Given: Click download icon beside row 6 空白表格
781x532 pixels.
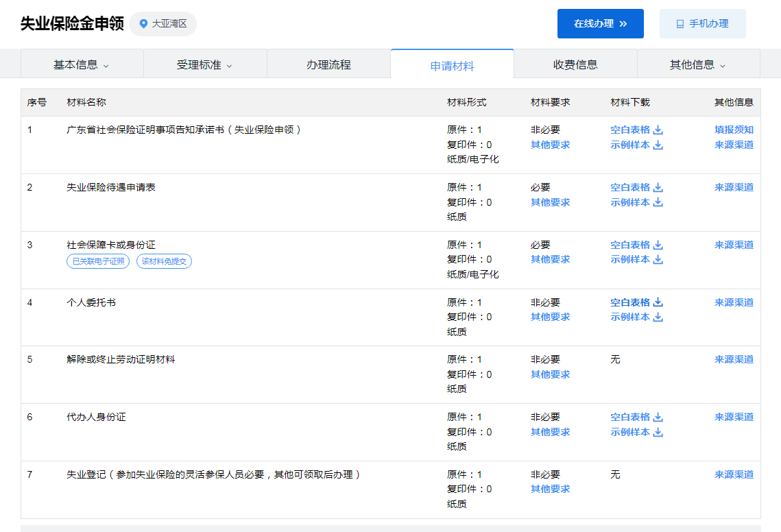Looking at the screenshot, I should (x=658, y=417).
